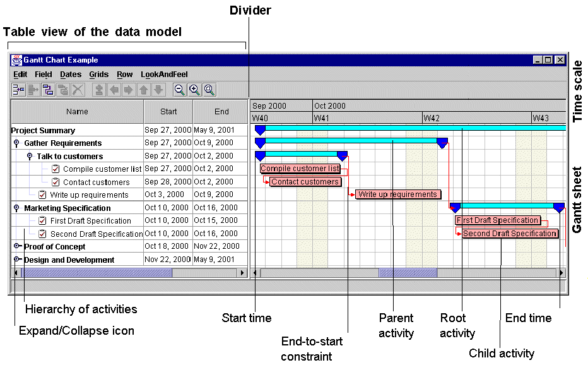Click the left arrow toolbar icon
This screenshot has height=365, width=588.
[114, 90]
